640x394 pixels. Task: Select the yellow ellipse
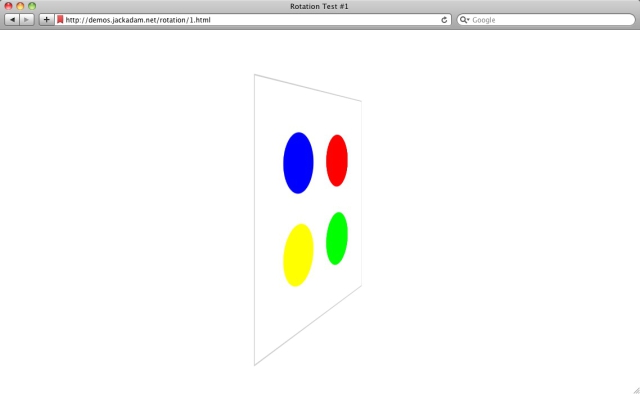point(298,255)
